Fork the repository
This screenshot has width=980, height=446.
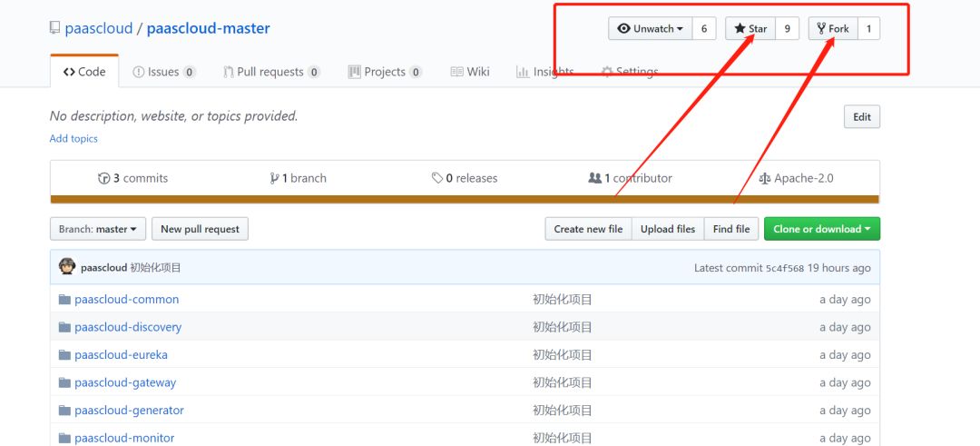(833, 29)
